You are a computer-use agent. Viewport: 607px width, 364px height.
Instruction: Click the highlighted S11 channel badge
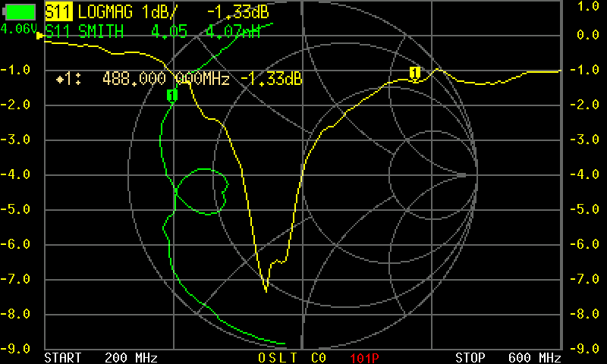(x=58, y=13)
